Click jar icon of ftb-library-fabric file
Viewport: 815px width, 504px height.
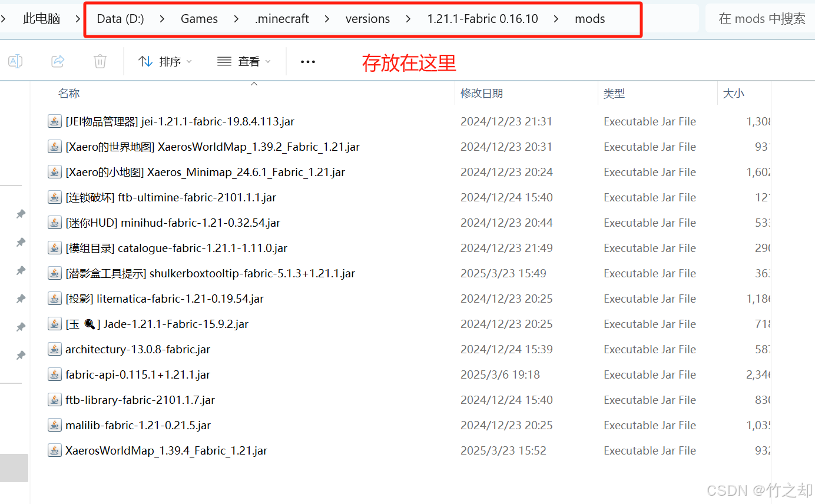[x=54, y=400]
